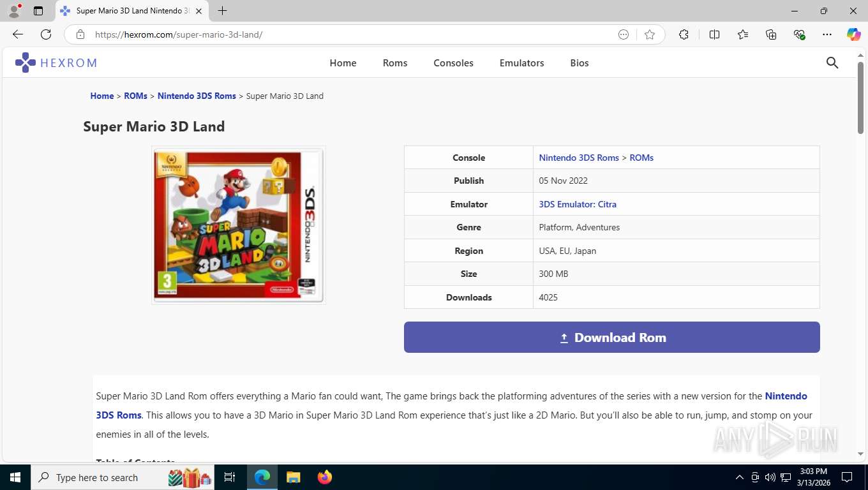Open the 3DS Emulator: Citra link

578,204
